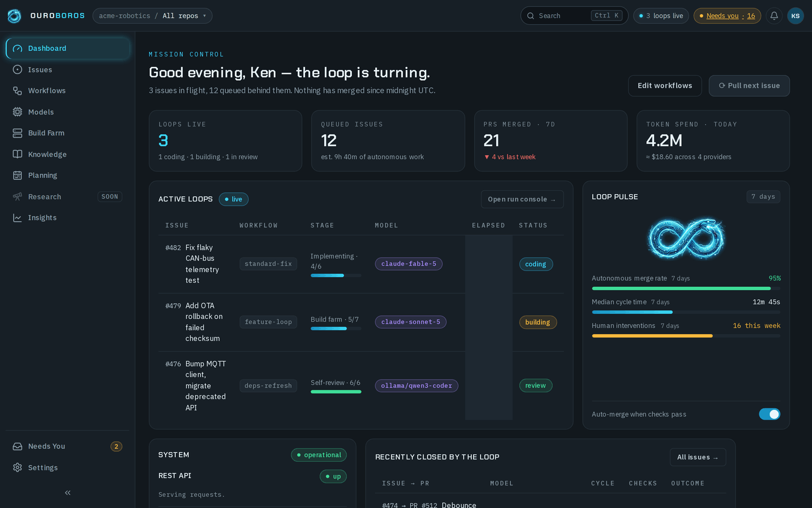Viewport: 812px width, 508px height.
Task: Click the deps-refresh workflow tag
Action: tap(268, 386)
